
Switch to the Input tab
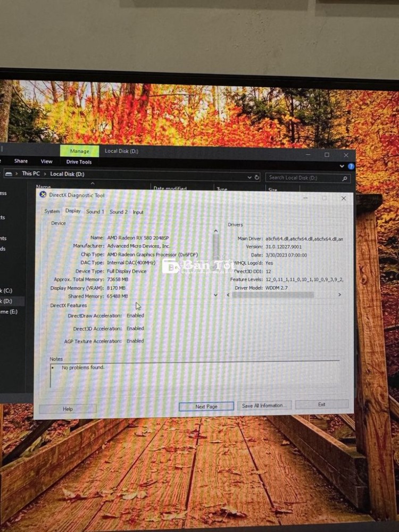pyautogui.click(x=138, y=212)
